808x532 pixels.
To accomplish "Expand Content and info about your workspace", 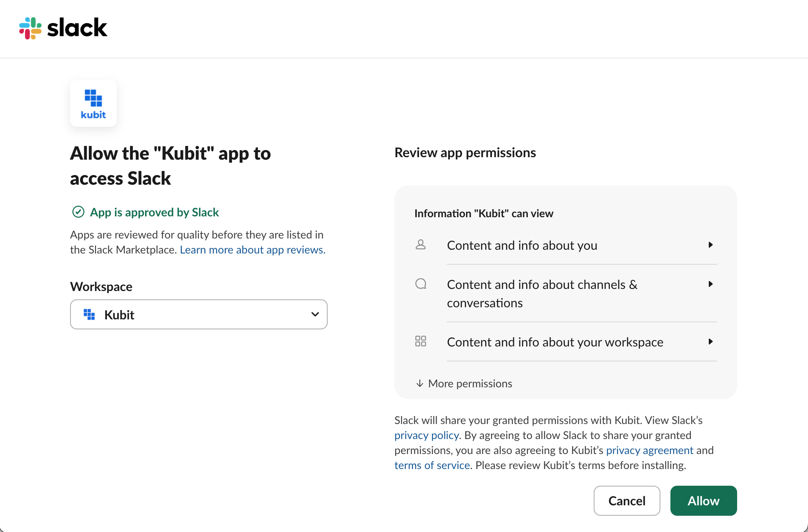I will tap(710, 341).
